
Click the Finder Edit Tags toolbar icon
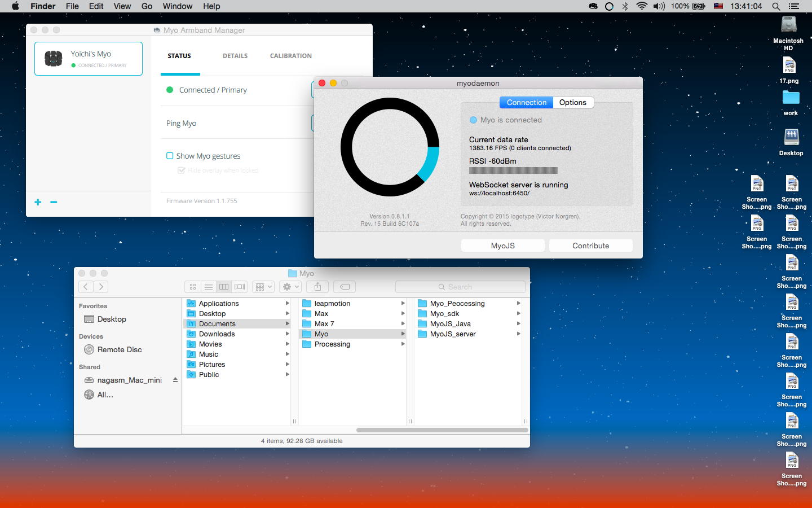[345, 287]
